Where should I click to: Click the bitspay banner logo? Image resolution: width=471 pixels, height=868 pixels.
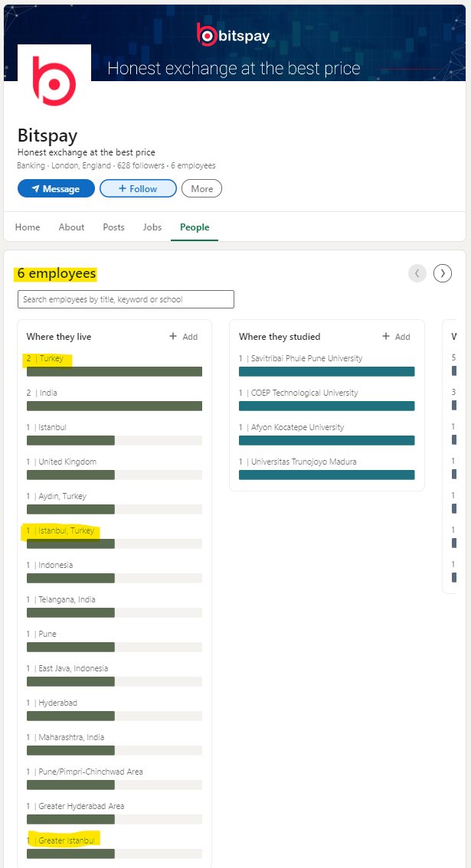[234, 35]
